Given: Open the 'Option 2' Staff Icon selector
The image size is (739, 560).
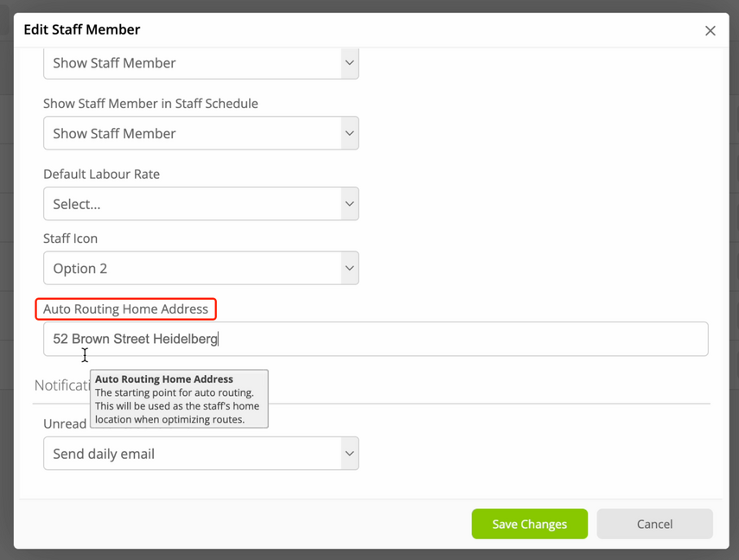Looking at the screenshot, I should point(201,268).
